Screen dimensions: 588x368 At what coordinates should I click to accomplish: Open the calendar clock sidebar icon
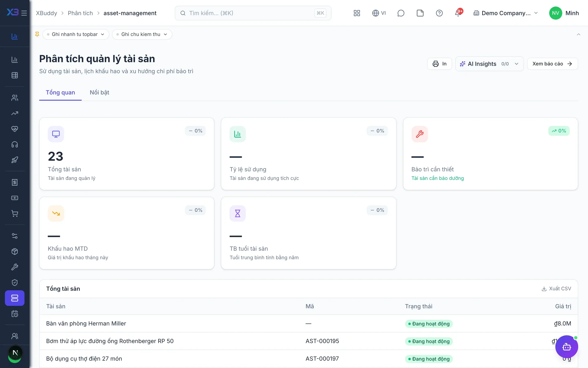(x=14, y=314)
